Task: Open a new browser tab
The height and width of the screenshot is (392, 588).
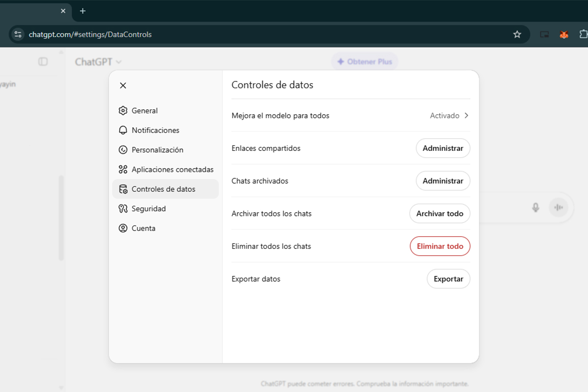Action: (82, 11)
